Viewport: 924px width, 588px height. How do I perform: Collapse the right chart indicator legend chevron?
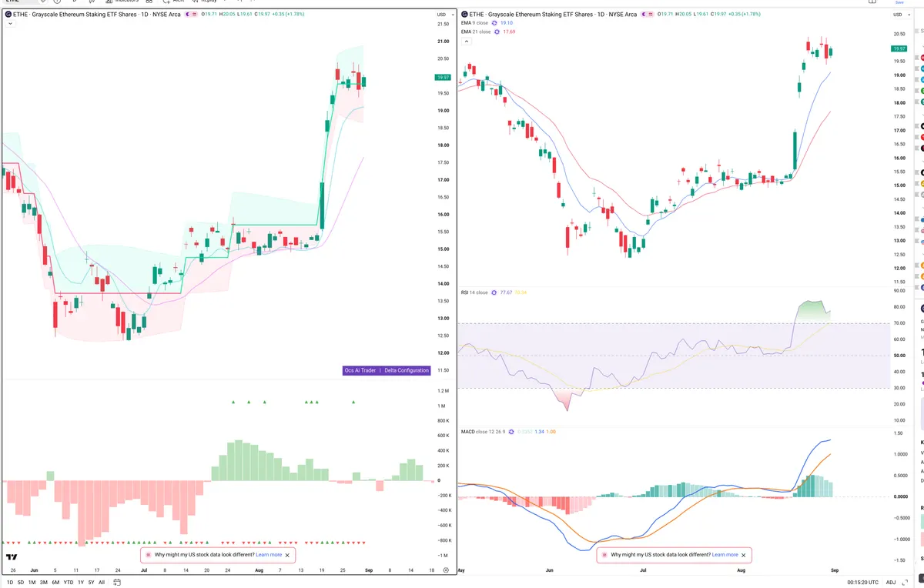pos(466,42)
